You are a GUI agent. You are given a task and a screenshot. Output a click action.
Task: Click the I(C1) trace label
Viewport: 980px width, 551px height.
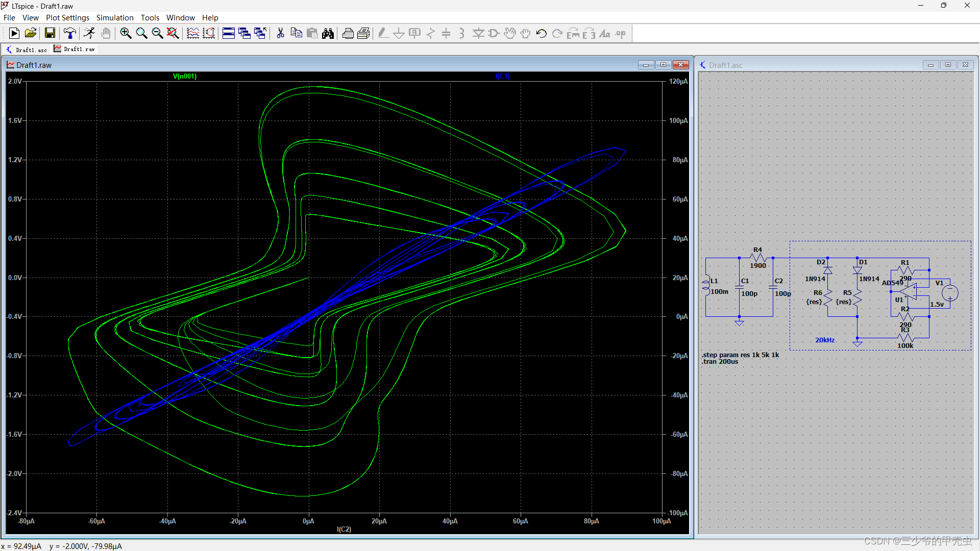(x=502, y=77)
